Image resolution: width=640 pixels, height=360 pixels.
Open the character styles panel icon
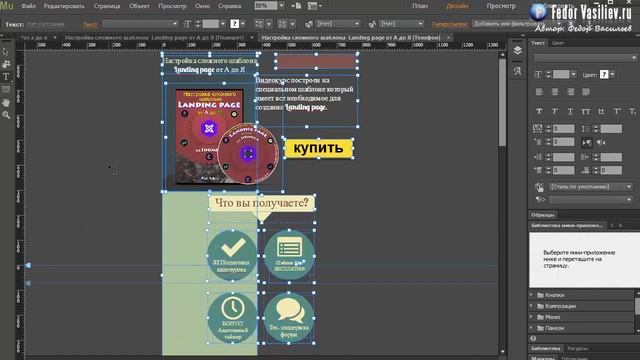[x=518, y=71]
